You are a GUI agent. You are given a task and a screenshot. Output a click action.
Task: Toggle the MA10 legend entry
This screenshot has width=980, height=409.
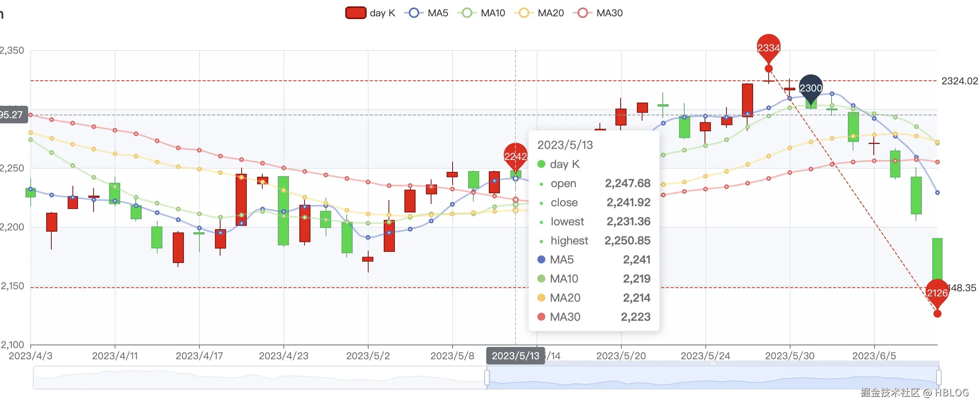481,13
